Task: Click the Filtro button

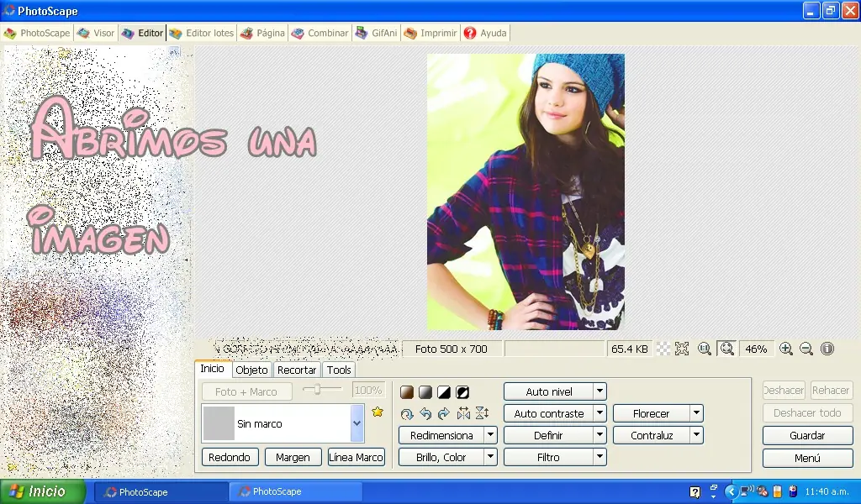Action: pos(548,457)
